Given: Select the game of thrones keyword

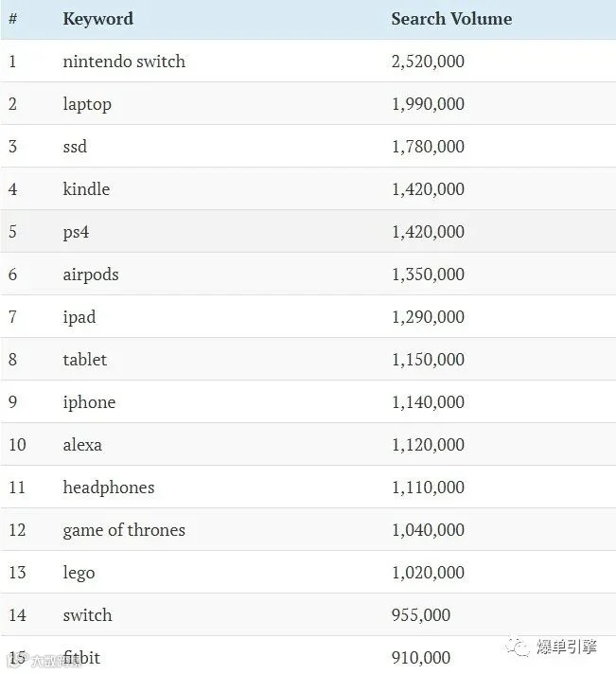Looking at the screenshot, I should point(124,530).
